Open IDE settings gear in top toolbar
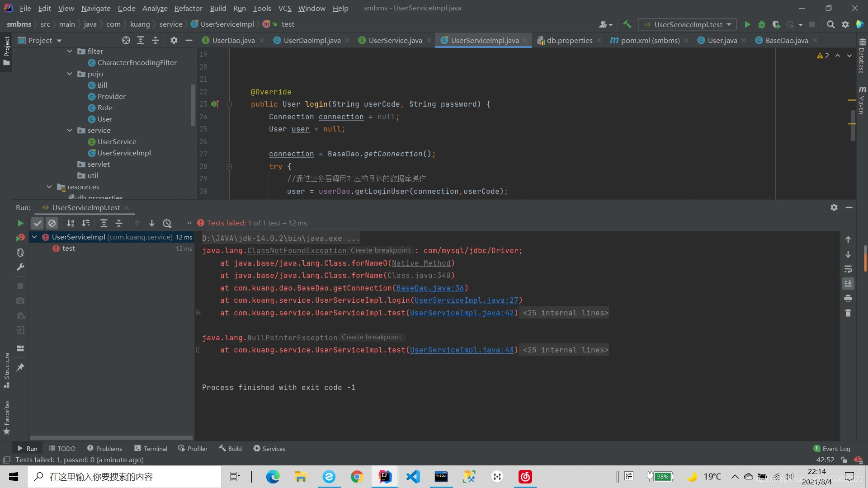Viewport: 868px width, 488px height. pyautogui.click(x=845, y=24)
